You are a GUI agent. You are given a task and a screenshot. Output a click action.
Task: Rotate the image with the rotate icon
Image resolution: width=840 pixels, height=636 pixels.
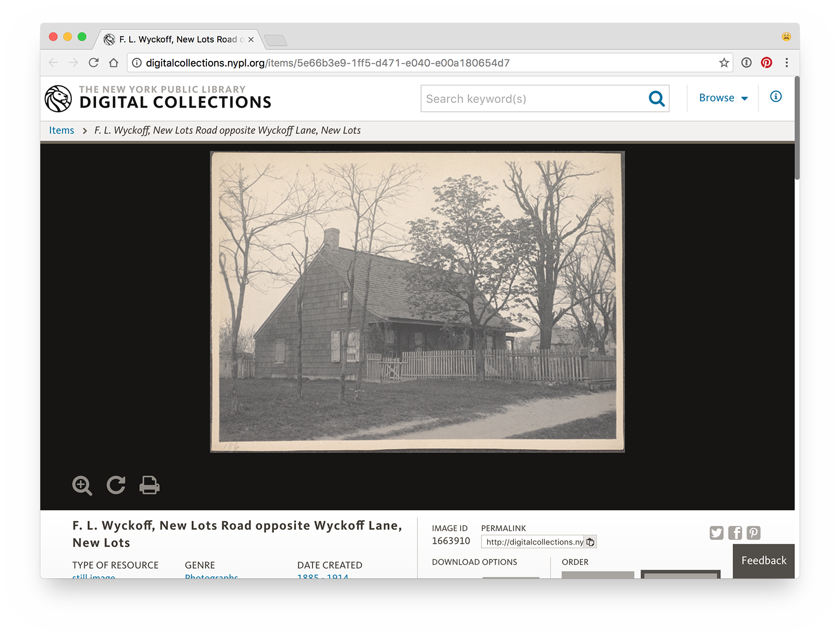[116, 485]
